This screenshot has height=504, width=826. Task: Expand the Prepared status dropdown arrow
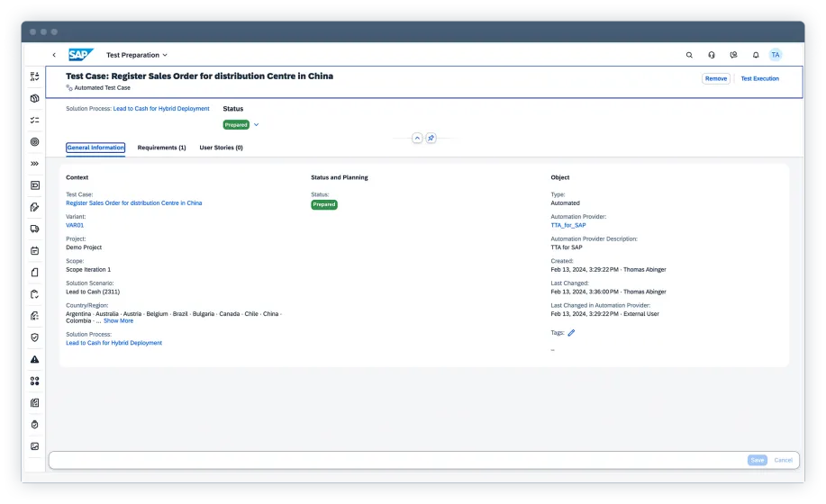click(x=257, y=125)
